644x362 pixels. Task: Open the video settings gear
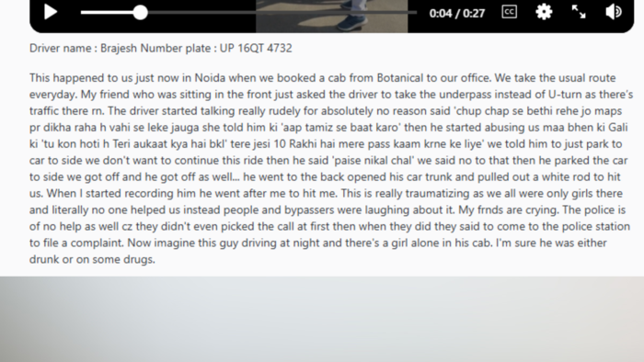[x=544, y=12]
